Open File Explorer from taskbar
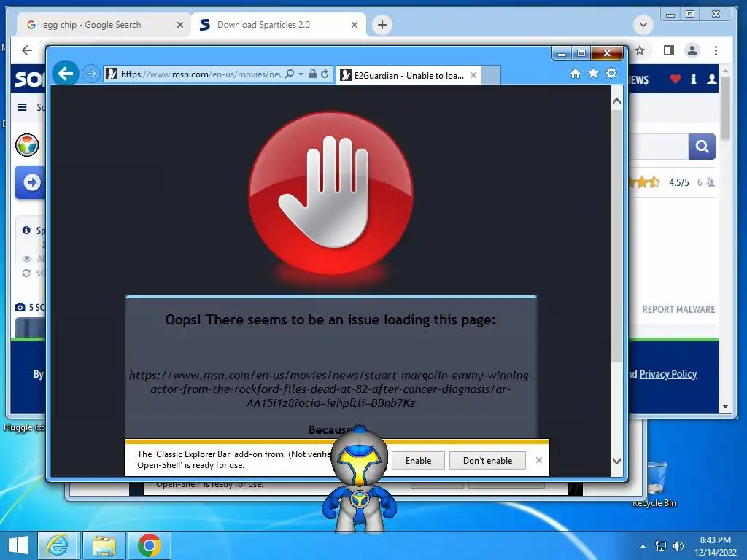The width and height of the screenshot is (747, 560). click(104, 545)
